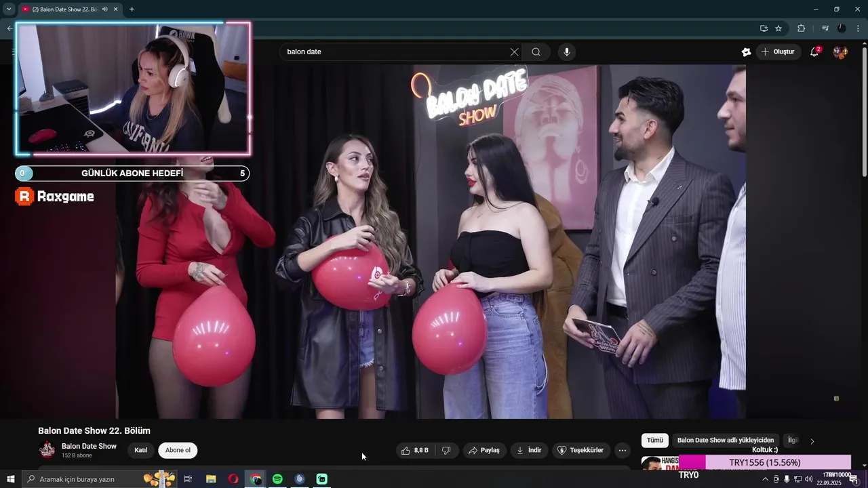The image size is (868, 488).
Task: Open the Balon Date Show channel name link
Action: [x=89, y=446]
